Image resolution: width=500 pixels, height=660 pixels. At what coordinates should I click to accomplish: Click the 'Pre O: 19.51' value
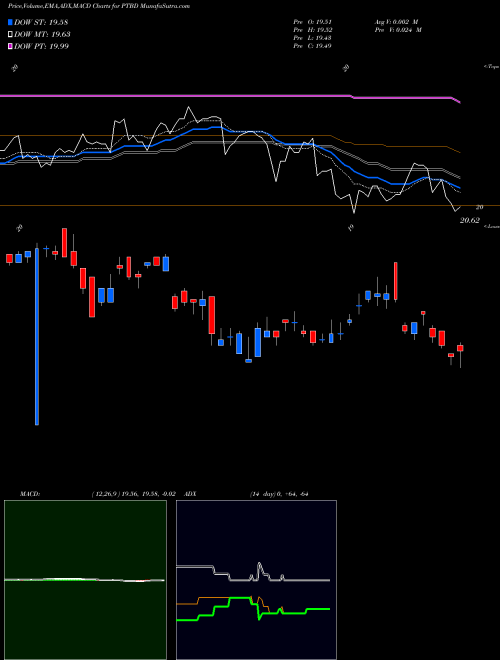click(312, 22)
